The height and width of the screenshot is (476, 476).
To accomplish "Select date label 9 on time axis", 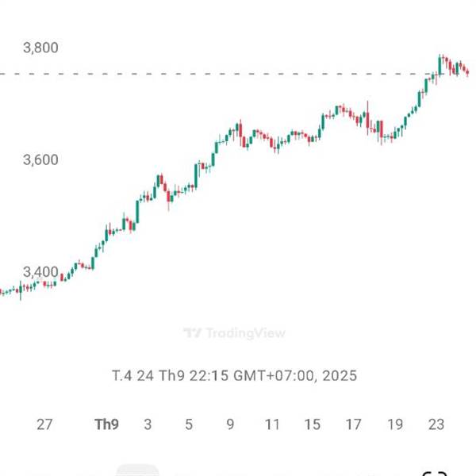I will 230,424.
